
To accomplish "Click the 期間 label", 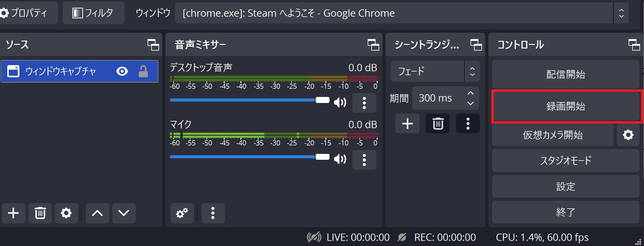I will (399, 98).
